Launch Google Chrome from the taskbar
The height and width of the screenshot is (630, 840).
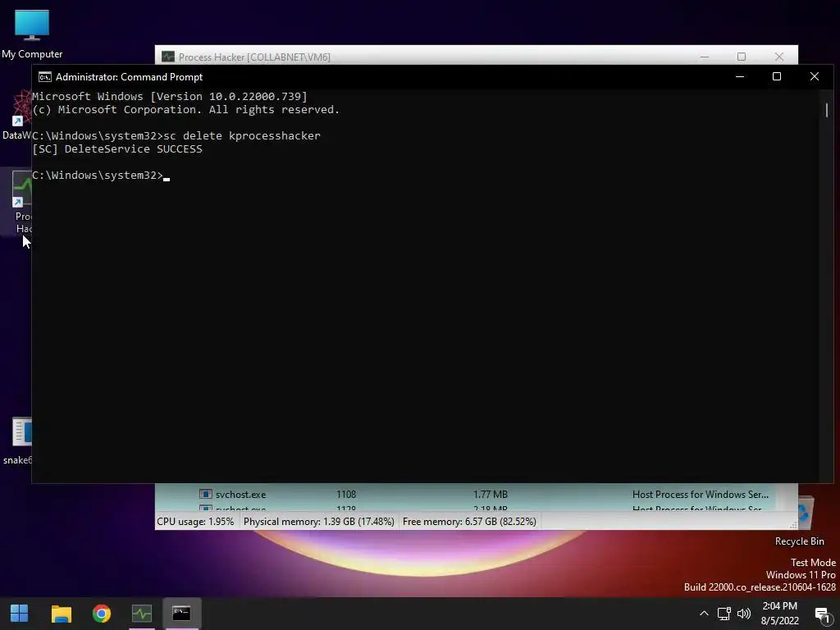[x=101, y=614]
